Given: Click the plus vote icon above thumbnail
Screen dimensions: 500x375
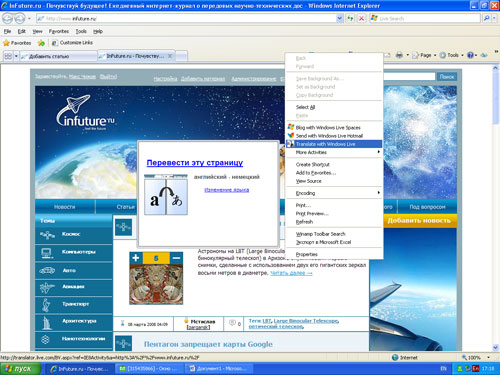Looking at the screenshot, I should tap(136, 258).
